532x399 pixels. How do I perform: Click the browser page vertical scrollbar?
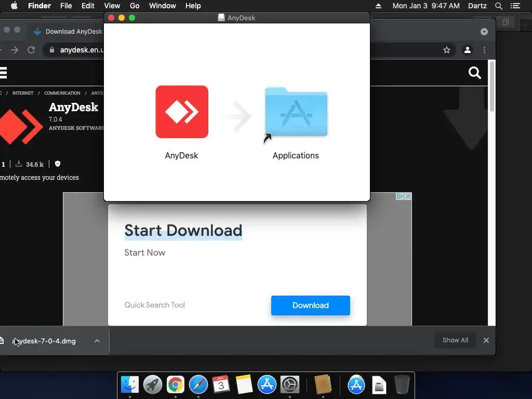point(491,87)
